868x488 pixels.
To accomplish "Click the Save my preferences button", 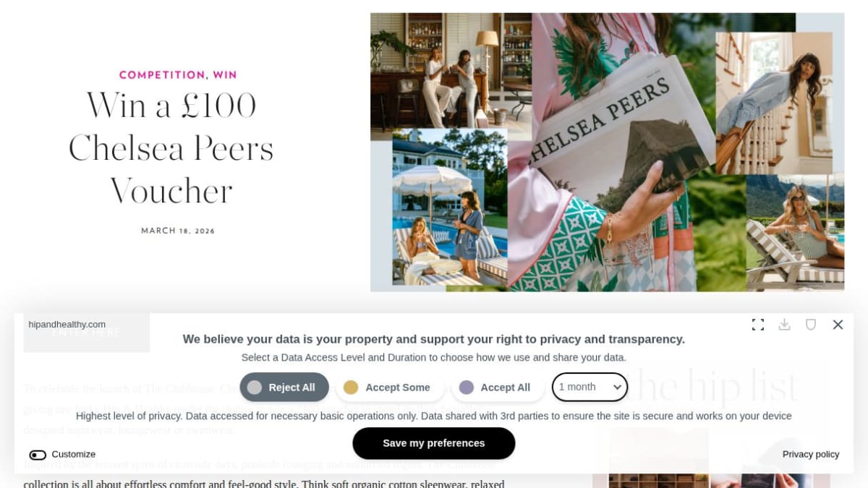I will (x=434, y=443).
